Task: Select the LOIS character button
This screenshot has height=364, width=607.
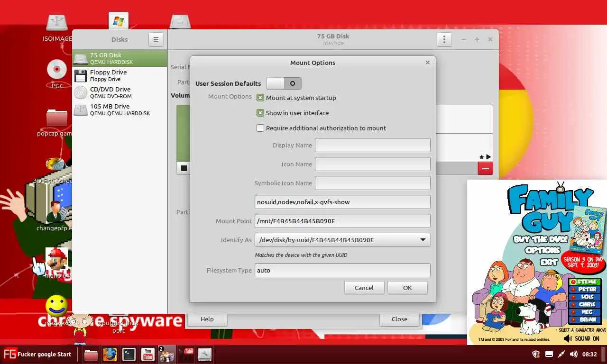Action: tap(586, 297)
